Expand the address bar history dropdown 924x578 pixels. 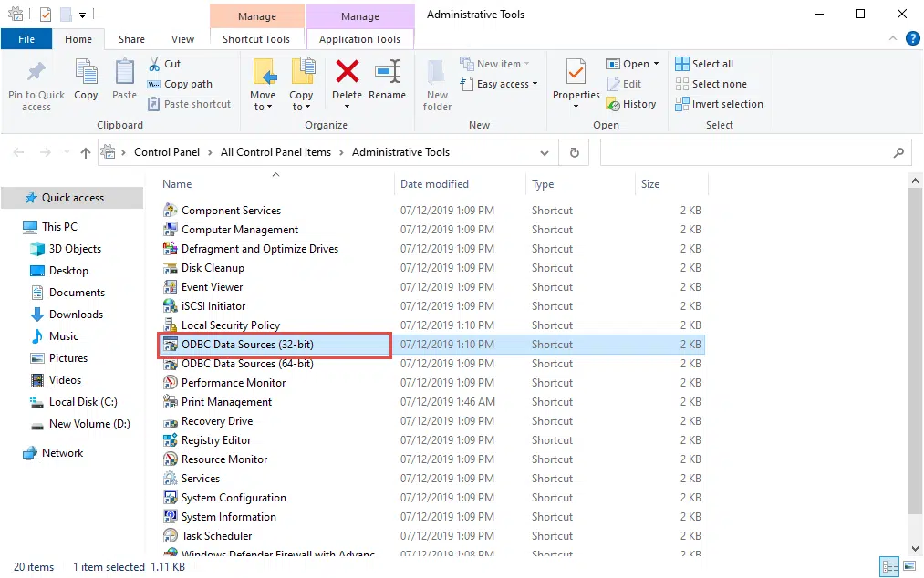(545, 153)
